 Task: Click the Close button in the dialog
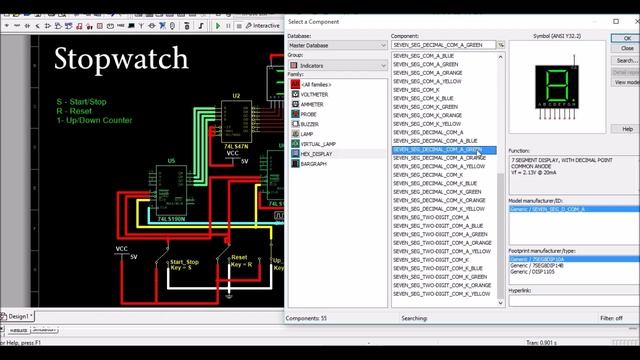[627, 48]
